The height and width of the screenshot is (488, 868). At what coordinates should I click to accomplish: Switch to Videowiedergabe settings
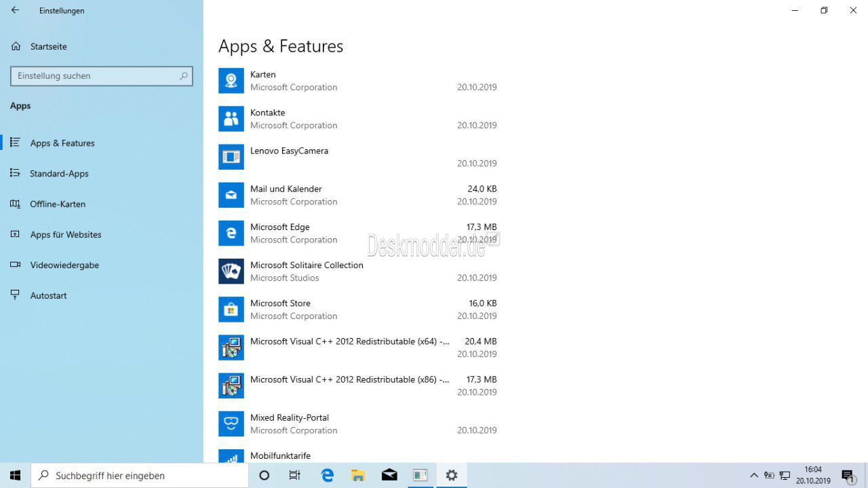[64, 265]
